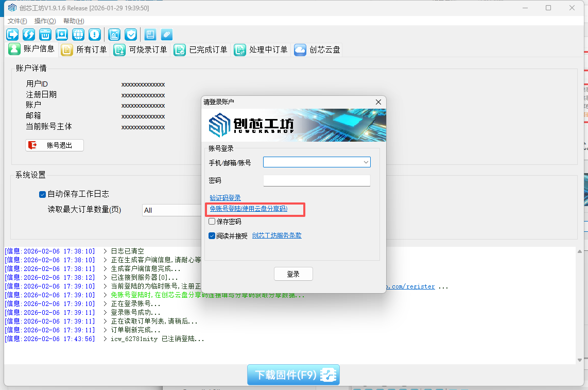Click the paperclip attachment toolbar icon
Screen dimensions: 588x390
pos(166,35)
